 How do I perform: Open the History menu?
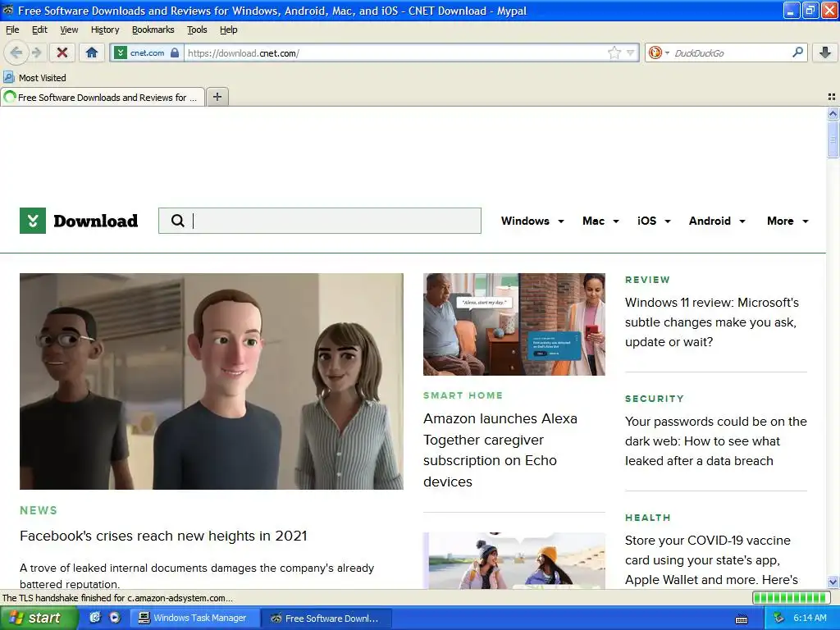[x=105, y=30]
